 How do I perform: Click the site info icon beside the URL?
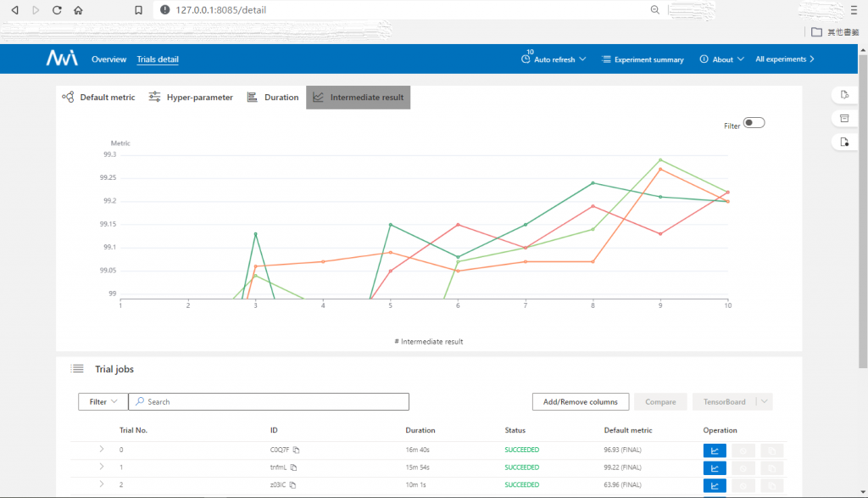164,10
